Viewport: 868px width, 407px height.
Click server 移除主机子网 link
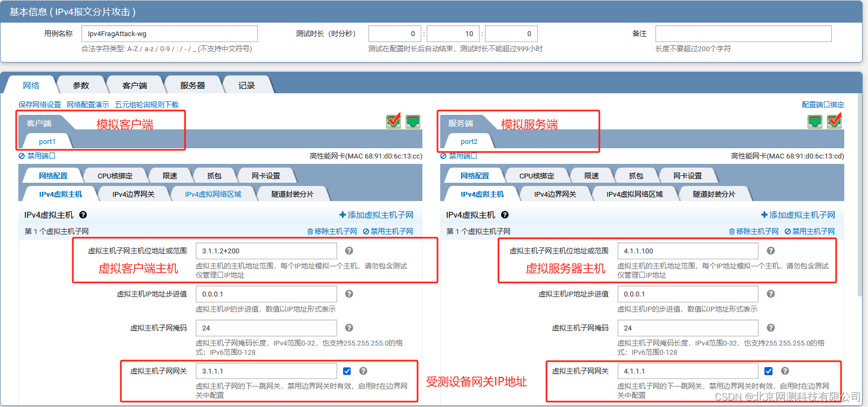tap(754, 231)
